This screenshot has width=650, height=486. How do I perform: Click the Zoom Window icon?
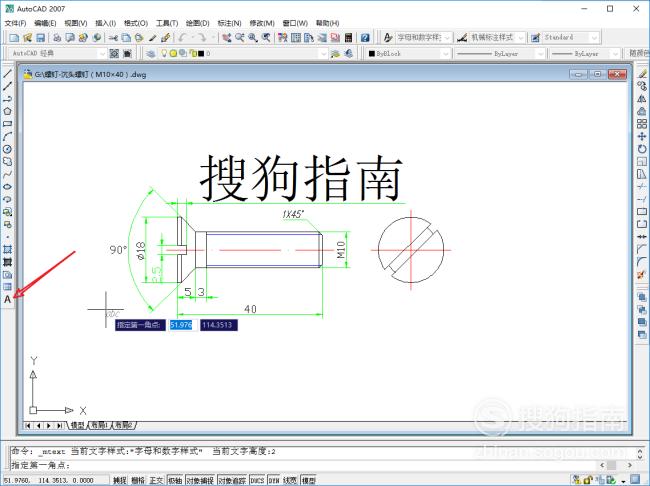[253, 38]
